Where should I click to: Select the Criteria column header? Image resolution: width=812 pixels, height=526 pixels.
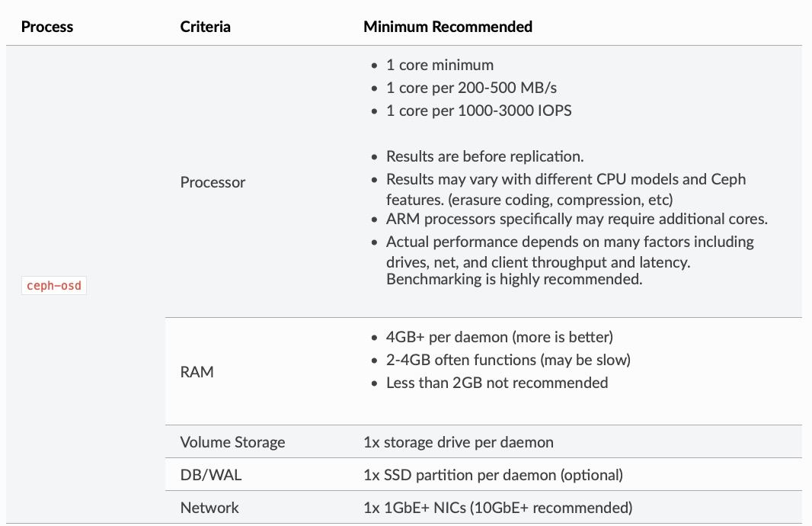coord(205,27)
